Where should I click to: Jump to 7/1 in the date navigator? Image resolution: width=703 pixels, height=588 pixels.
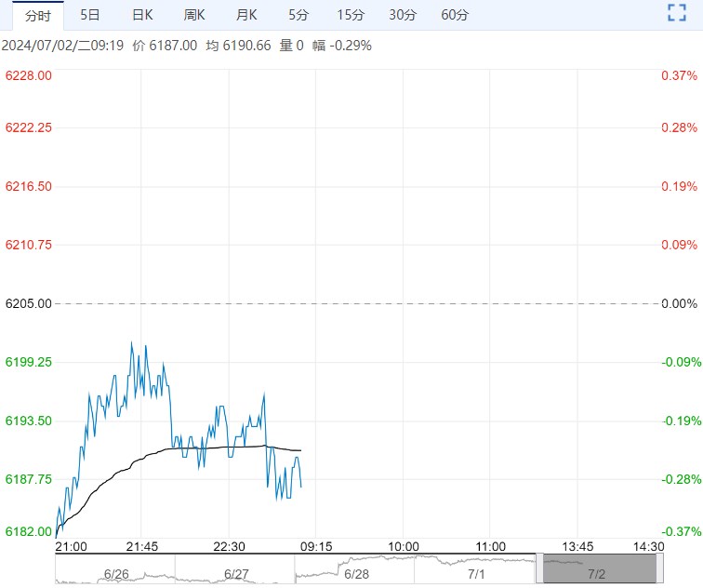pos(476,574)
